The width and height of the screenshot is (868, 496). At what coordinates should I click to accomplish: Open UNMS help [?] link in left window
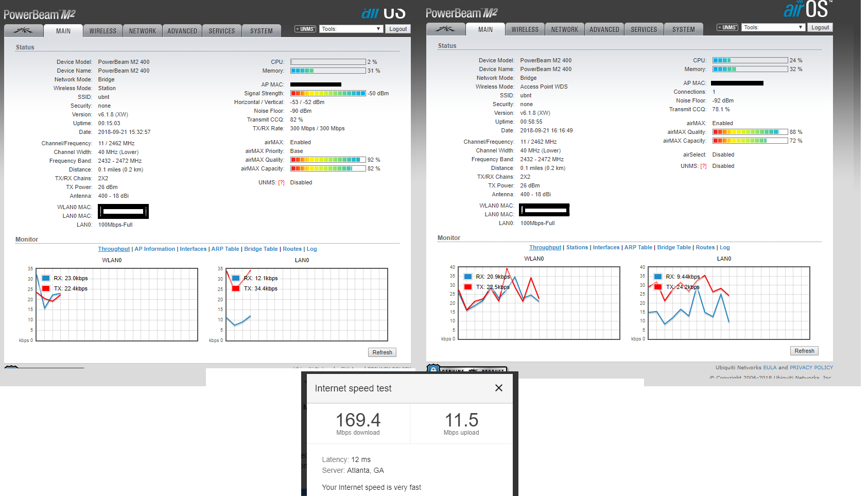[x=281, y=182]
